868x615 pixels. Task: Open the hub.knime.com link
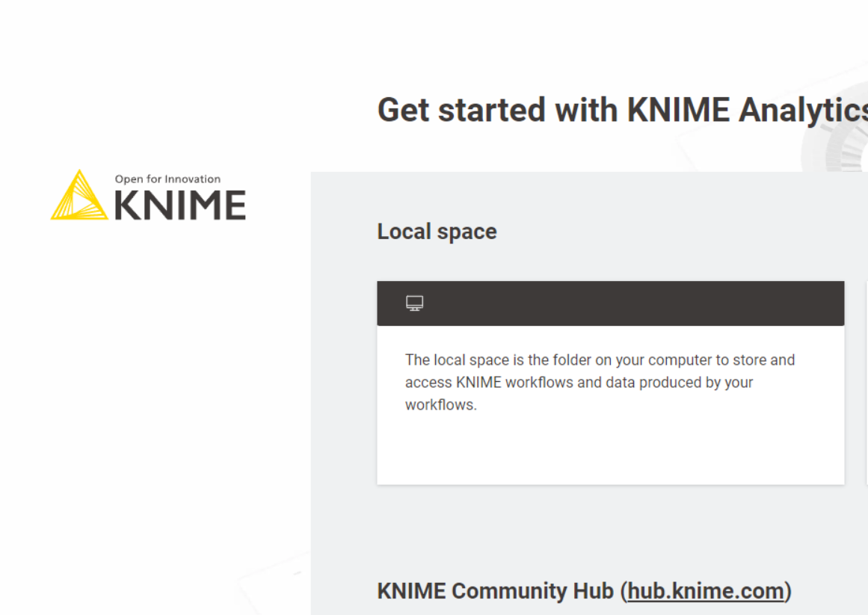(x=706, y=590)
